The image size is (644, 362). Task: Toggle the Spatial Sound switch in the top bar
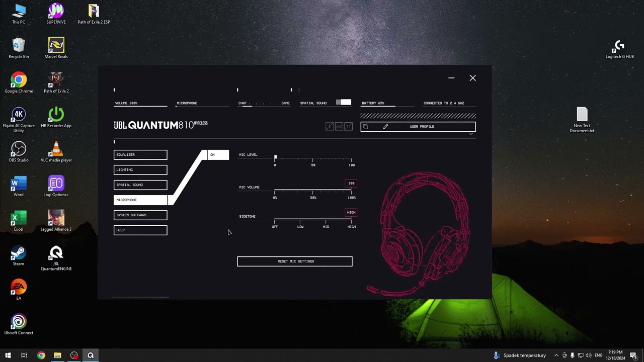344,103
